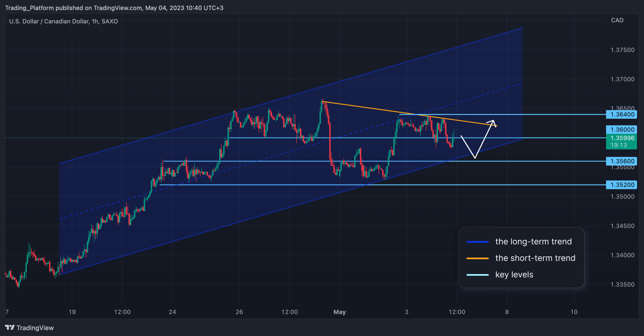The image size is (644, 336).
Task: Click the '26' date on time axis
Action: coord(239,312)
